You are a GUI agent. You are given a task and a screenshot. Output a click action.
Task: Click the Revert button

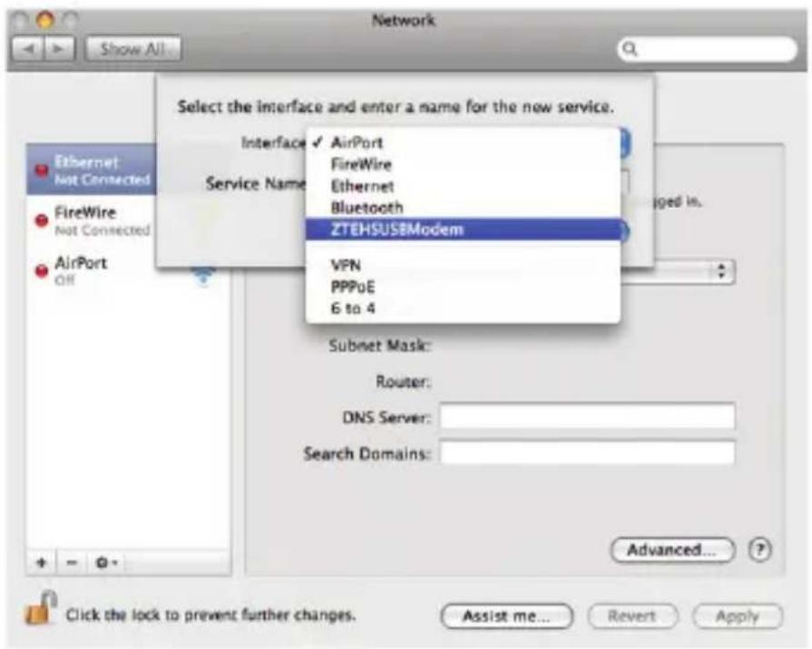point(632,616)
